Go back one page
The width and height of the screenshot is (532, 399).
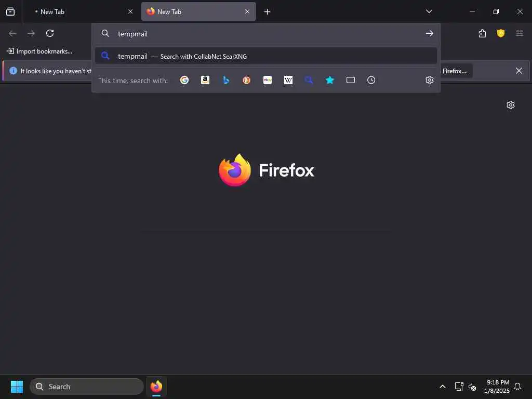tap(12, 33)
